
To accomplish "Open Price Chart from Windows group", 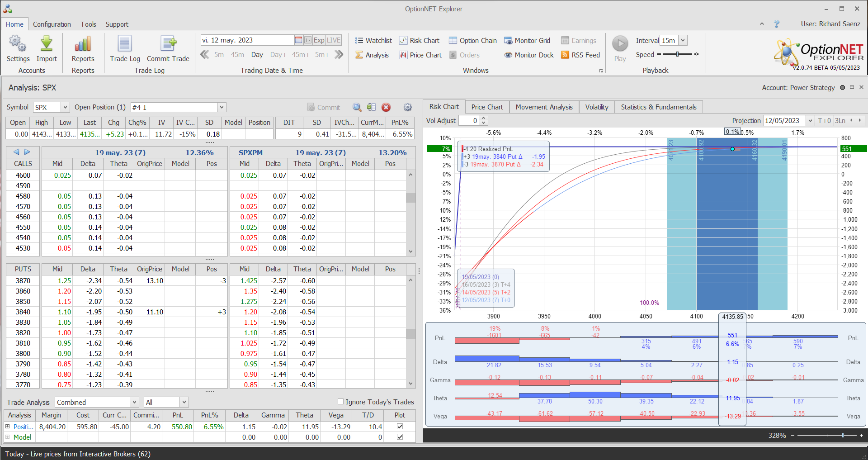I will click(x=420, y=55).
